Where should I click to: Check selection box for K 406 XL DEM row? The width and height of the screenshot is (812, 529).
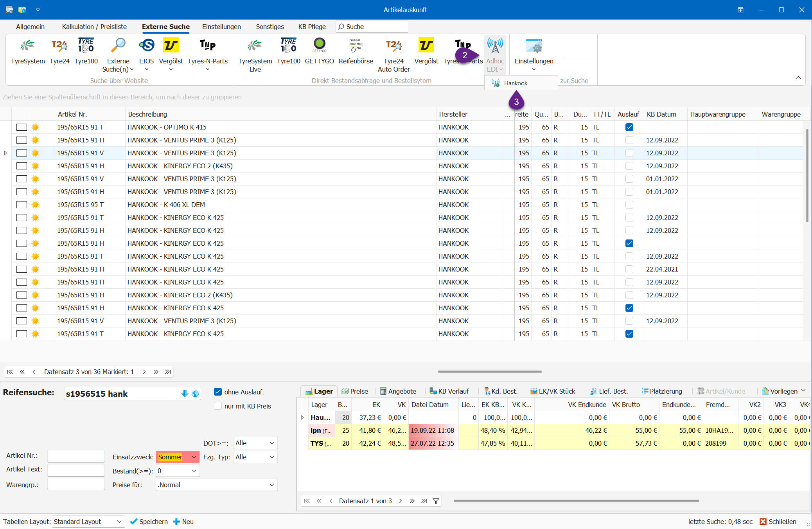(x=22, y=205)
